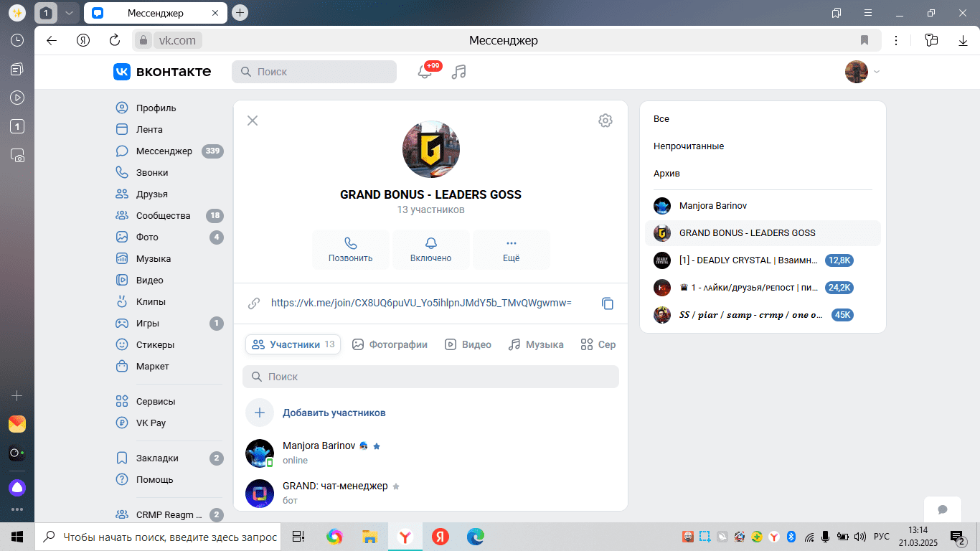980x551 pixels.
Task: Copy the chat invite link
Action: coord(608,303)
